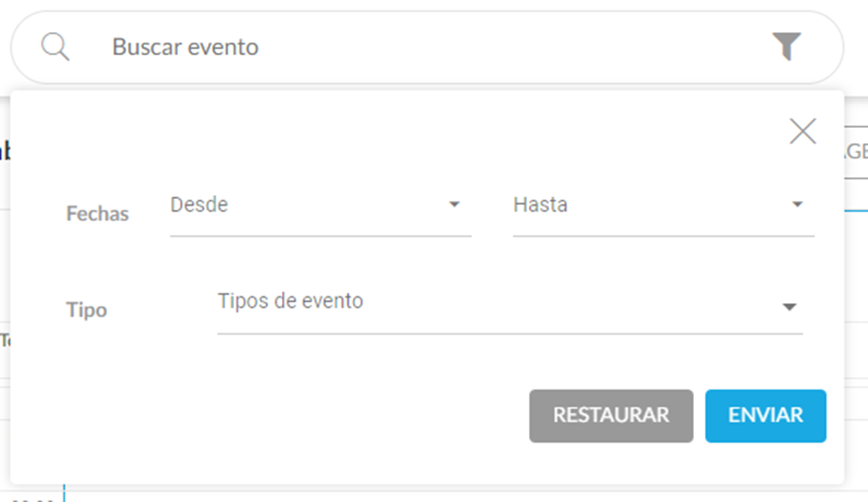The width and height of the screenshot is (868, 502).
Task: Click the underline beneath the Desde field
Action: click(x=321, y=236)
